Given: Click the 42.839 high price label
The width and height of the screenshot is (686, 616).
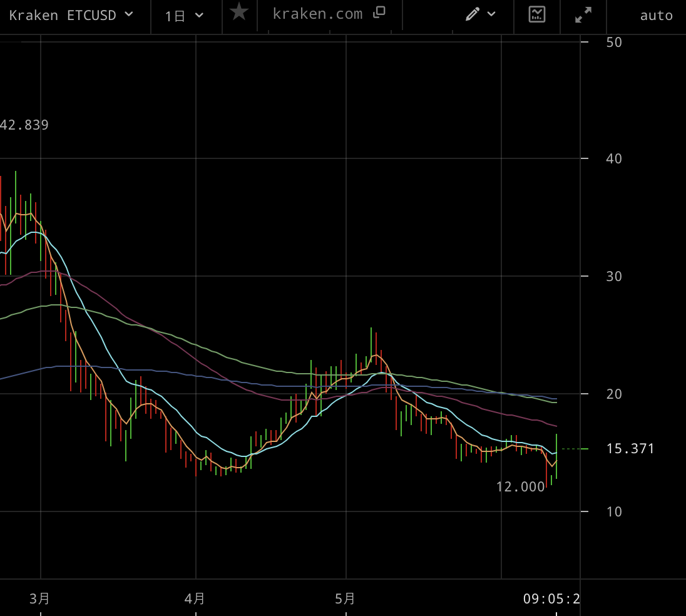Looking at the screenshot, I should pos(24,125).
